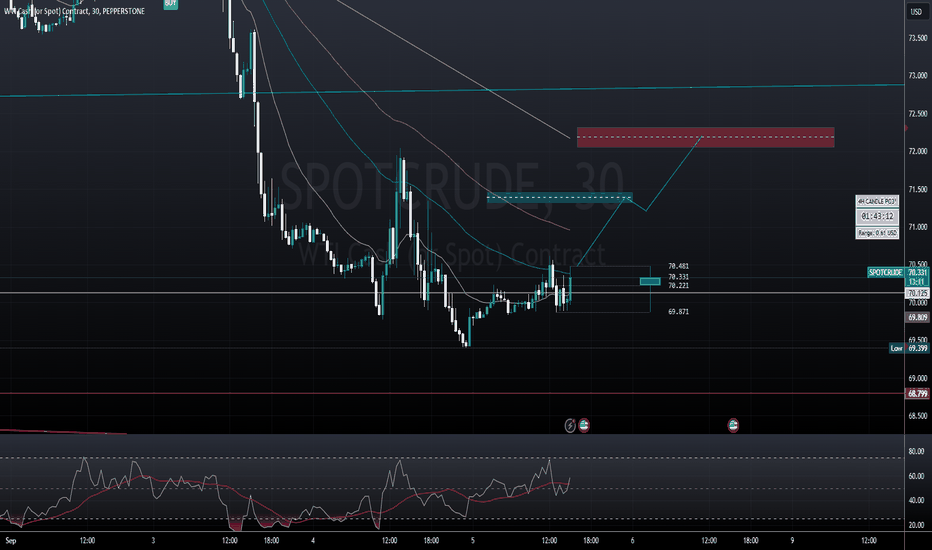Click the 68.500 price scale label

918,416
